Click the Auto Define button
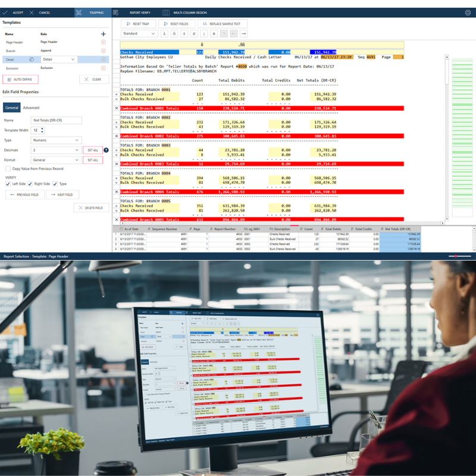The image size is (476, 476). (x=21, y=79)
